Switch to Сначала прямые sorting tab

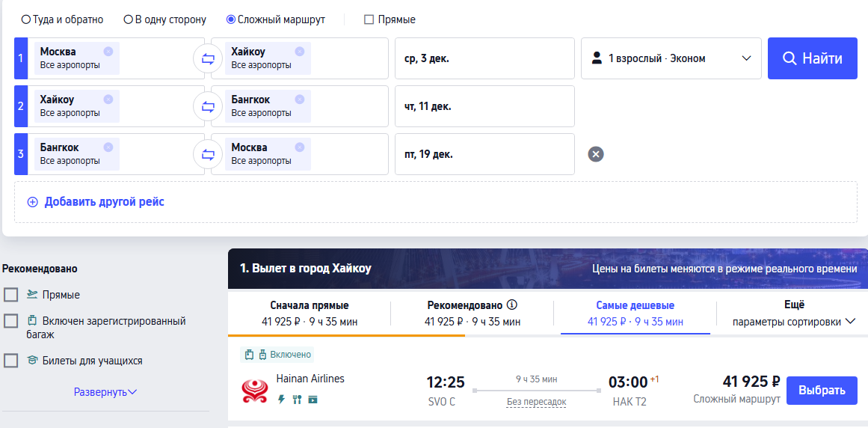point(309,314)
